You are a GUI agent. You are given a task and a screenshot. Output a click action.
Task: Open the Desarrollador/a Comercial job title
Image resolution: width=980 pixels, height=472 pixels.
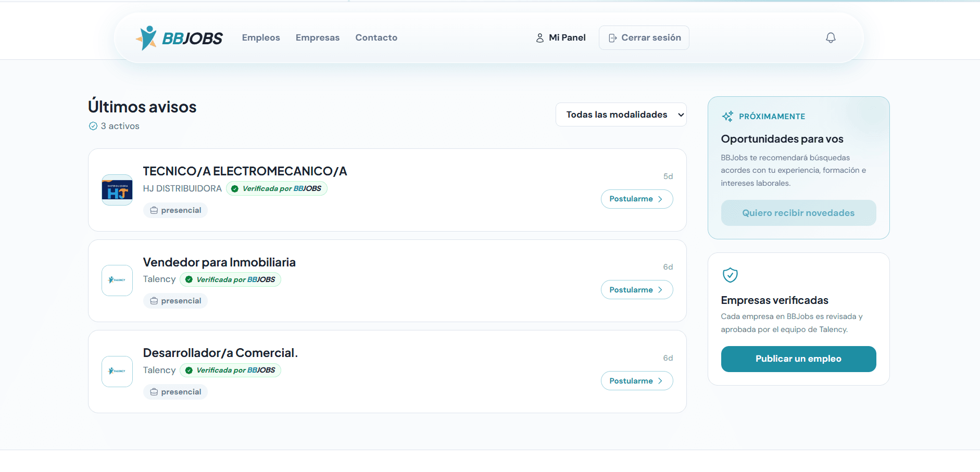pos(220,353)
